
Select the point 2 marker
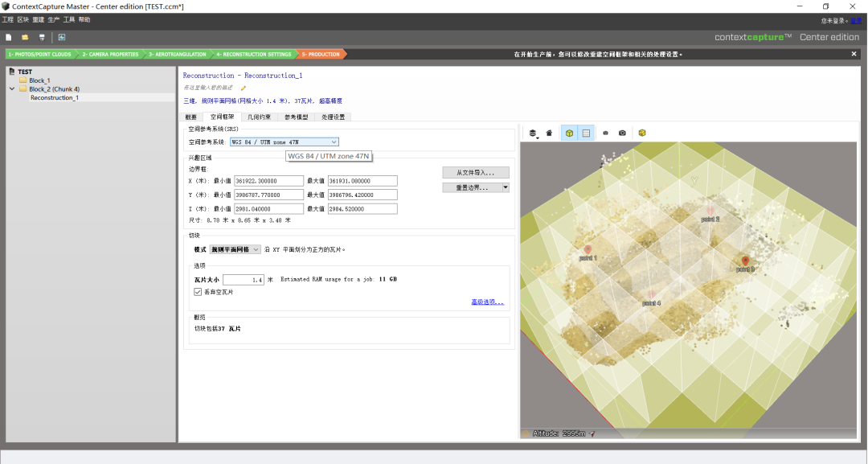point(710,211)
